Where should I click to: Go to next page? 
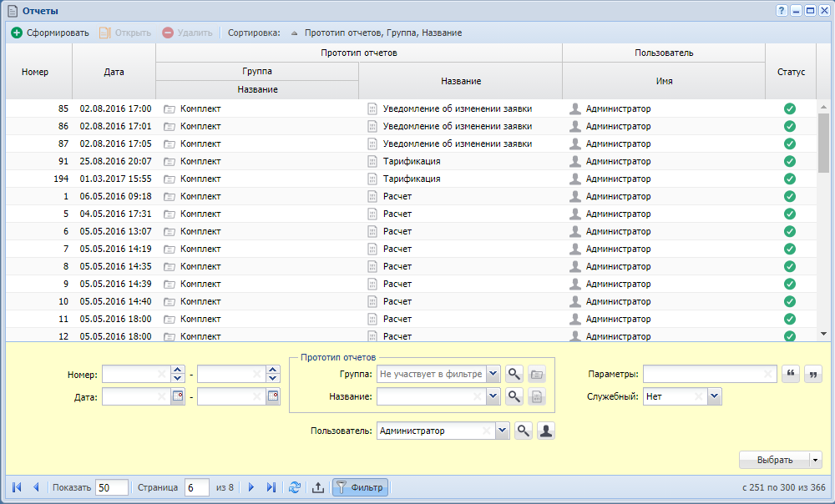251,487
